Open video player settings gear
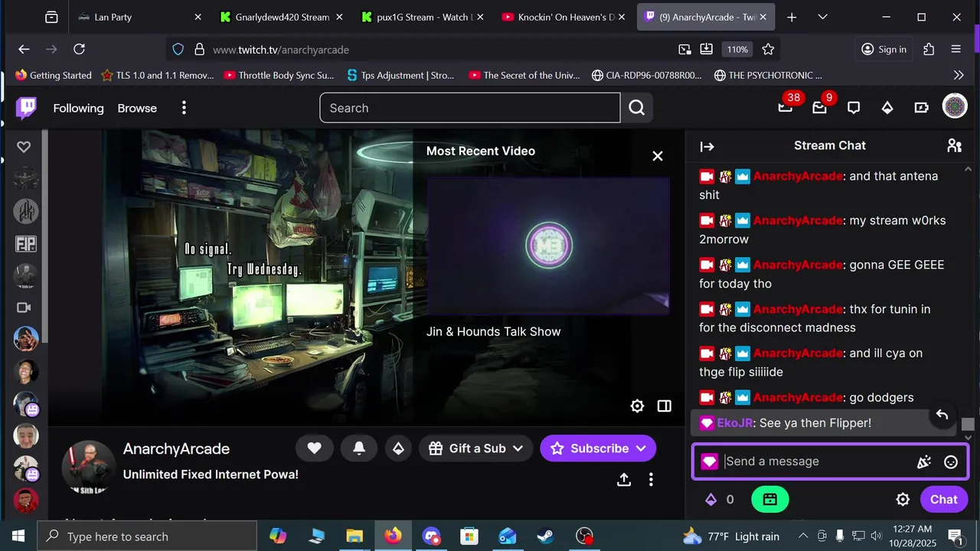Viewport: 980px width, 551px height. (x=637, y=406)
